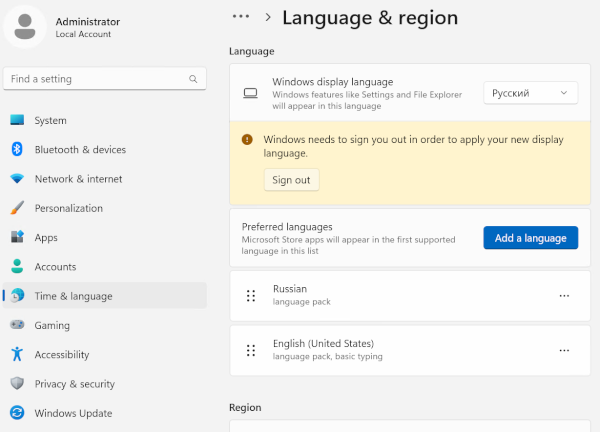Screen dimensions: 600x432
Task: Open more options for English (United States)
Action: 564,350
